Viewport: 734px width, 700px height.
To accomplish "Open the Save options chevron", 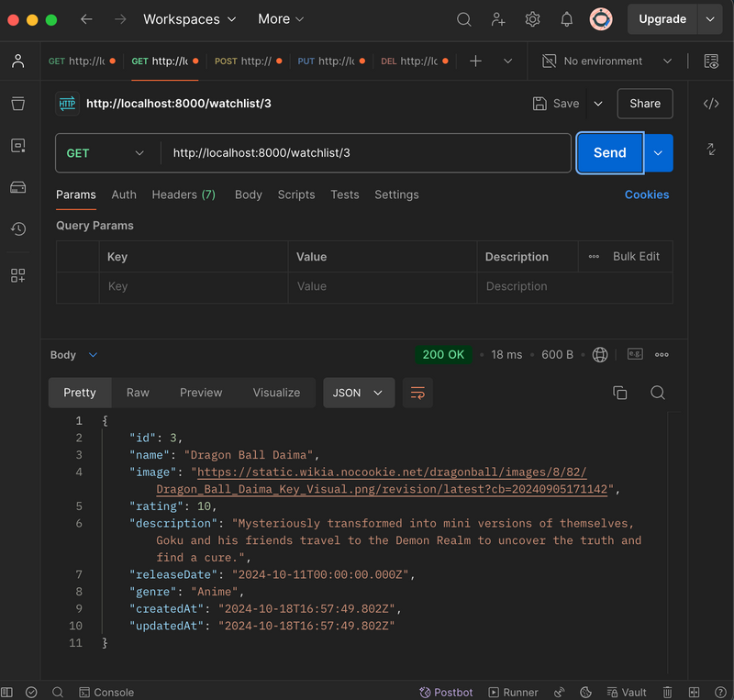I will tap(598, 104).
